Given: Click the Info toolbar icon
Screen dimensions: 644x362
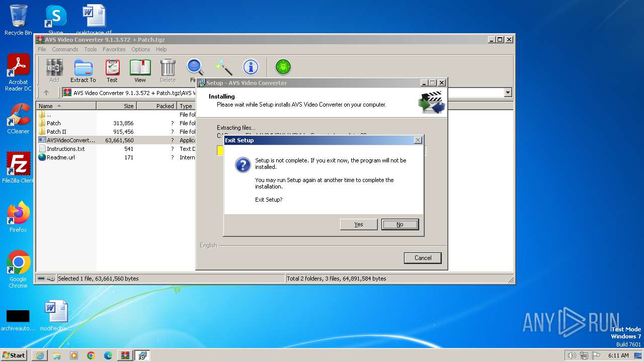Looking at the screenshot, I should click(x=251, y=67).
